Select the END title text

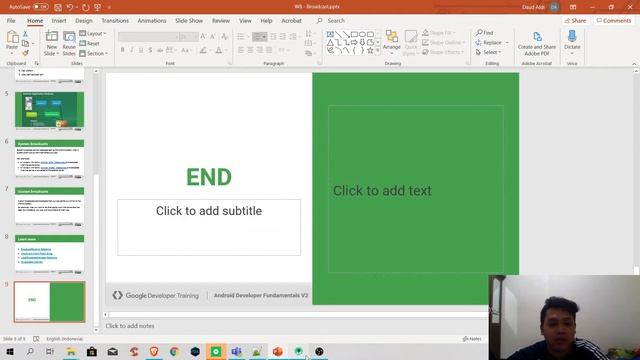click(209, 177)
